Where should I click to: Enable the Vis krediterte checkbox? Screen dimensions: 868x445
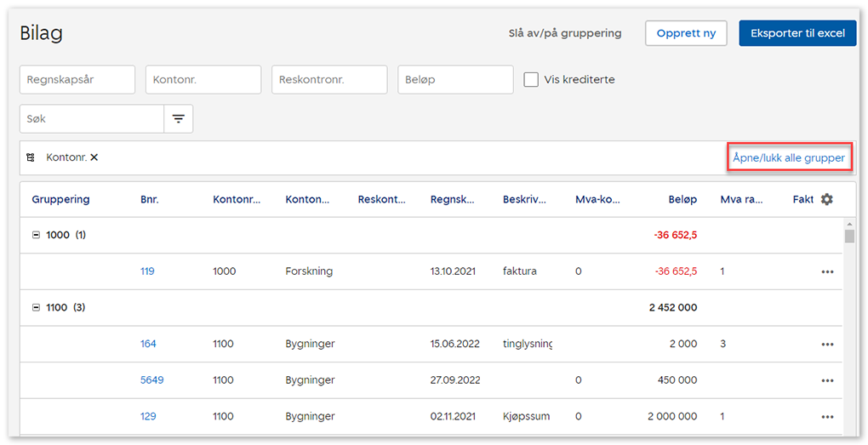(x=531, y=79)
